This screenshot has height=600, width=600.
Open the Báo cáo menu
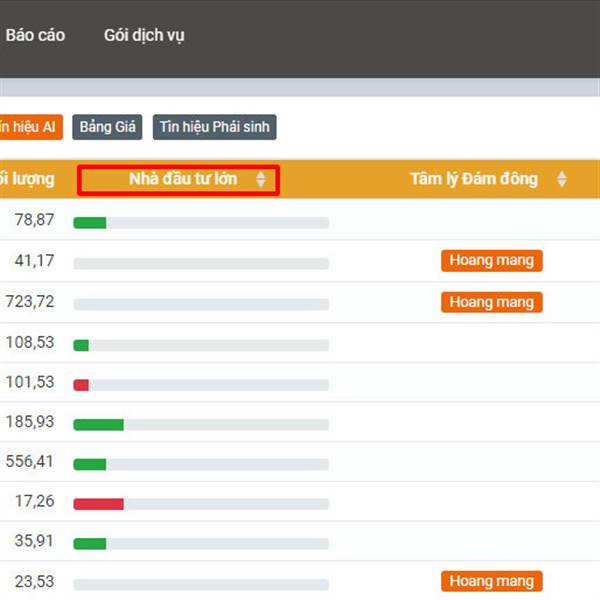pos(35,35)
